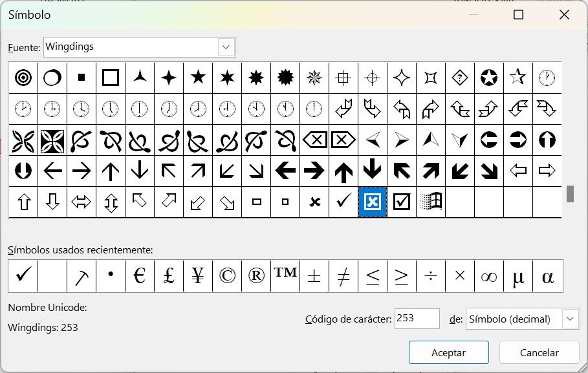
Task: Maximize the Símbolo dialog window
Action: pos(518,15)
